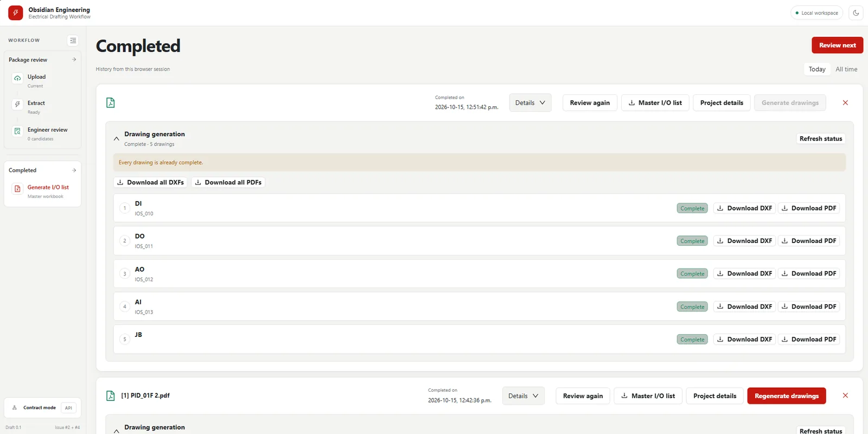
Task: Download PDF for DO drawing
Action: 809,241
